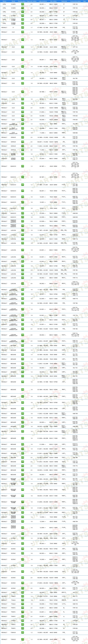Select power cell 132kW / 179KM
This screenshot has width=88, height=644.
tap(53, 112)
